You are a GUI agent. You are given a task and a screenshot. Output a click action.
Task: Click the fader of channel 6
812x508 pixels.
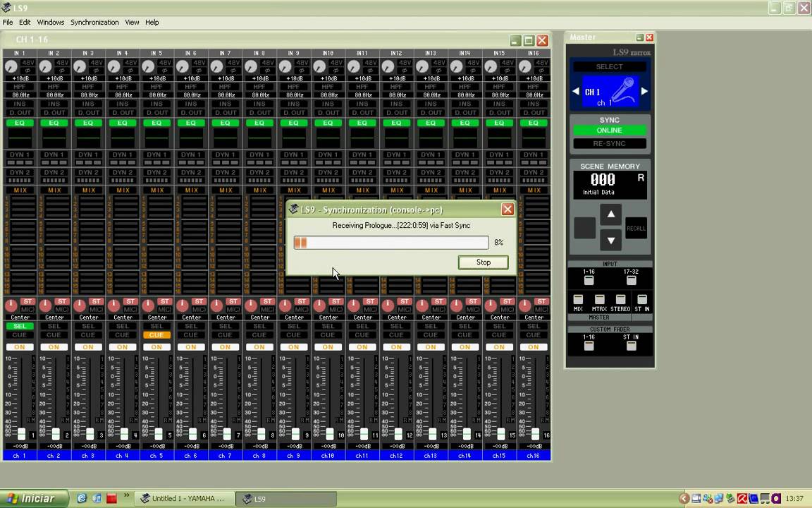coord(192,434)
